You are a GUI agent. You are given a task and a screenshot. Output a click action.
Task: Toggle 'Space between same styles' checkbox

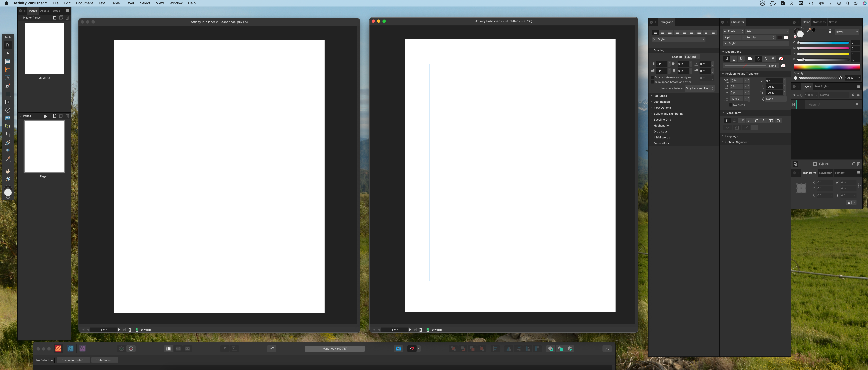point(652,78)
